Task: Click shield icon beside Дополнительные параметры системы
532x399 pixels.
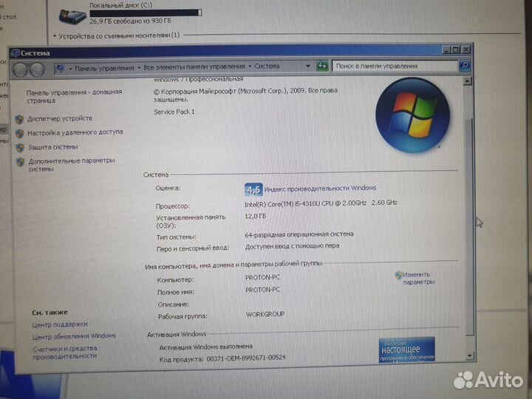Action: (21, 162)
